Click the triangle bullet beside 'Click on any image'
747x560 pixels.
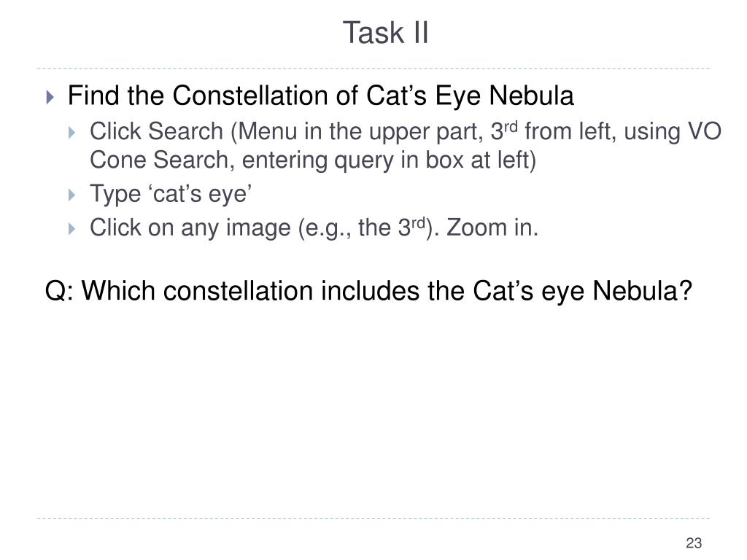point(72,229)
